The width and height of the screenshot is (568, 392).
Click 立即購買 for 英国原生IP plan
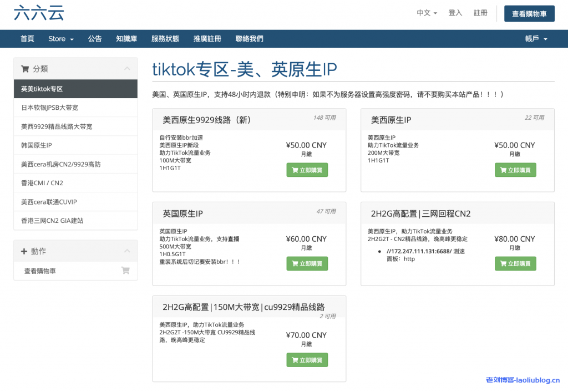[x=307, y=264]
